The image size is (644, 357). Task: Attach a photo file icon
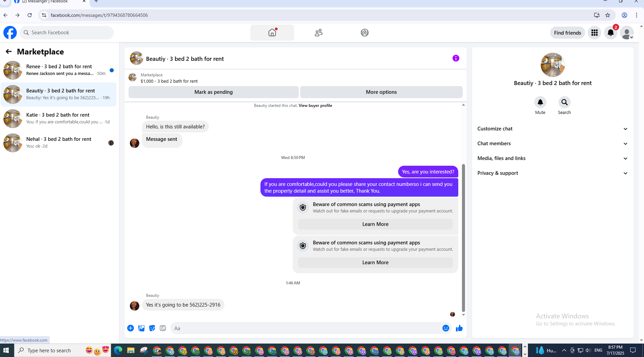[141, 328]
